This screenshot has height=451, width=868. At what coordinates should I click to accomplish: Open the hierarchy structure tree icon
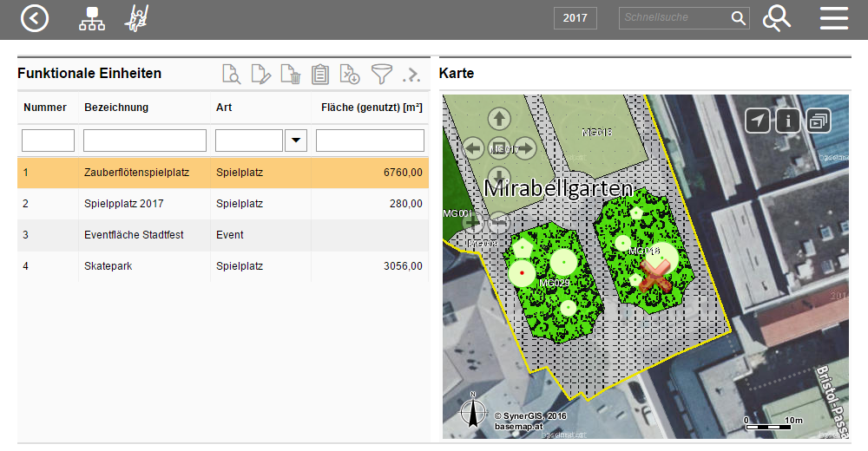point(92,19)
